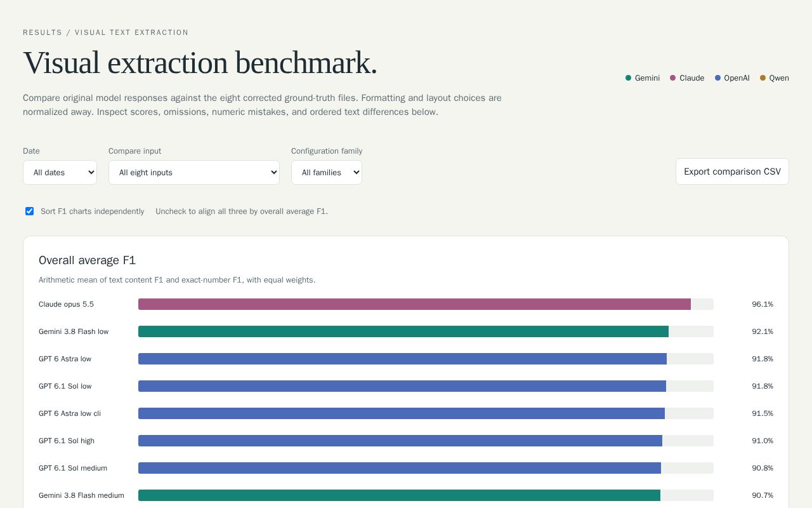The width and height of the screenshot is (812, 508).
Task: Open the Date dropdown
Action: (60, 173)
